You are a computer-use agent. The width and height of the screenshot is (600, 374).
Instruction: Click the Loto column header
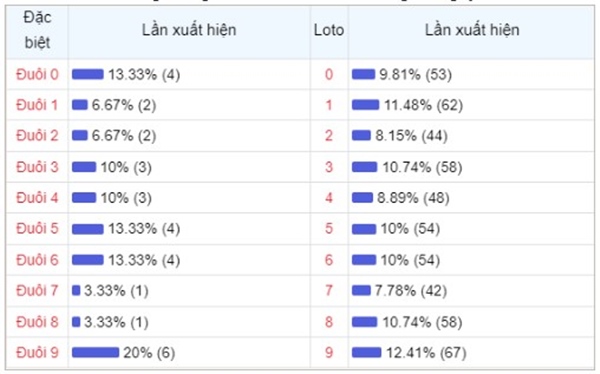pos(329,30)
